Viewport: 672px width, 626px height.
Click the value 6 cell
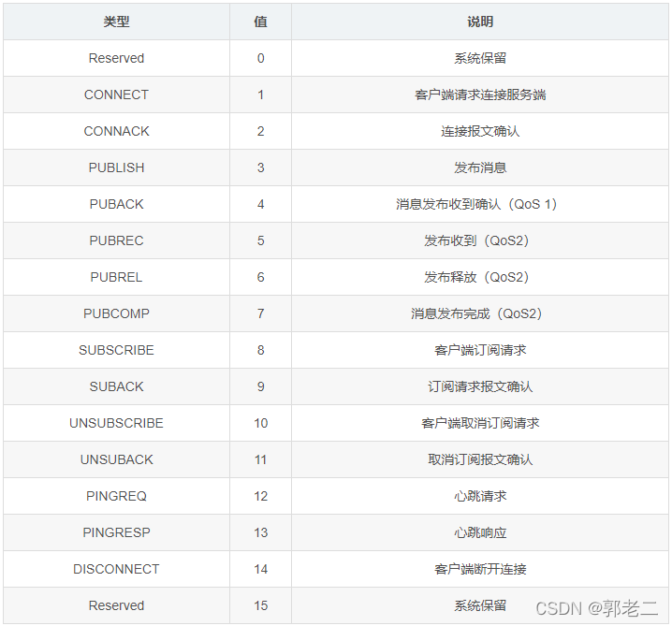[x=260, y=277]
